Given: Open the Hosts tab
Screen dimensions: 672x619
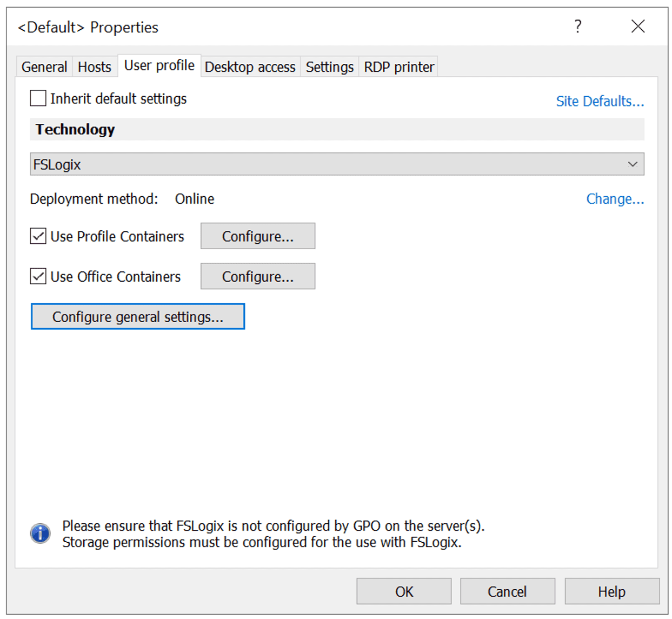Looking at the screenshot, I should point(95,66).
